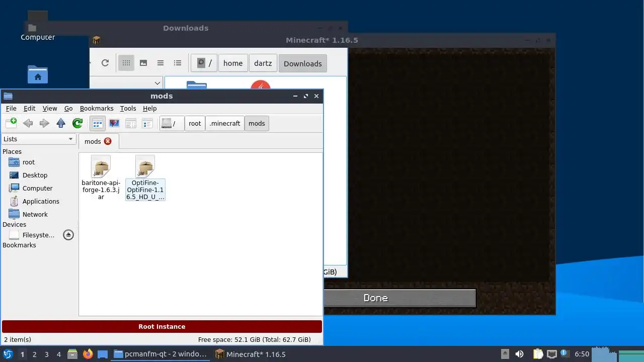The image size is (644, 362).
Task: Switch to virtual desktop 2
Action: [x=34, y=354]
